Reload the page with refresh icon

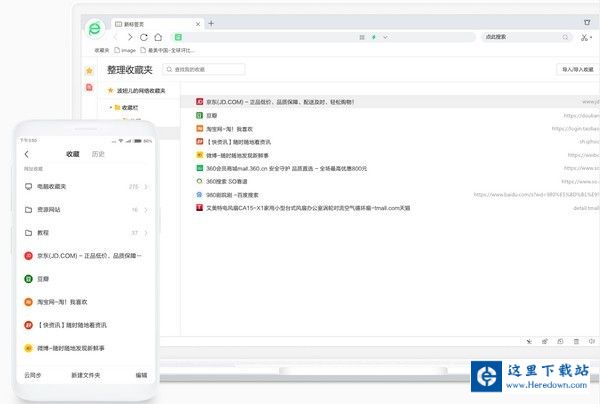point(144,37)
